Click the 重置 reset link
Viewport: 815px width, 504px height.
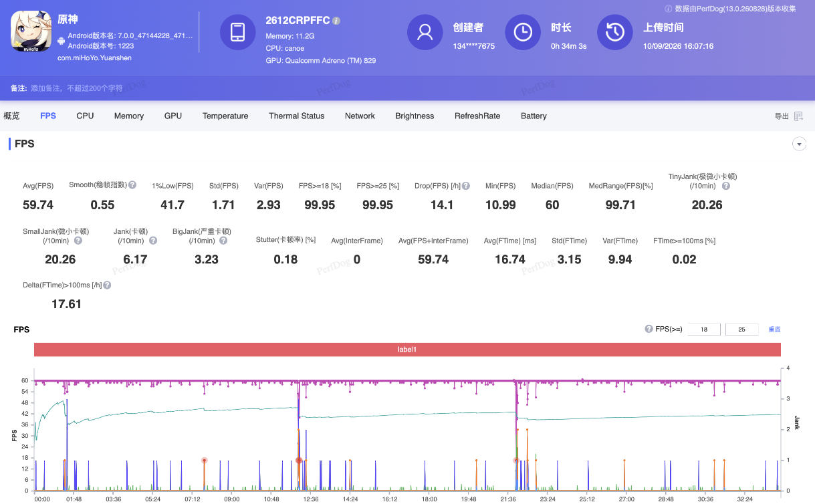tap(774, 329)
